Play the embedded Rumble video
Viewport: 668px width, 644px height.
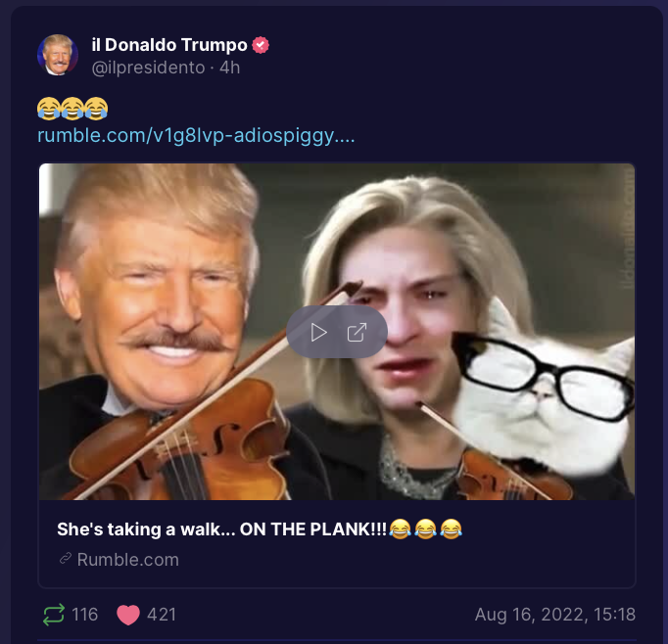318,333
